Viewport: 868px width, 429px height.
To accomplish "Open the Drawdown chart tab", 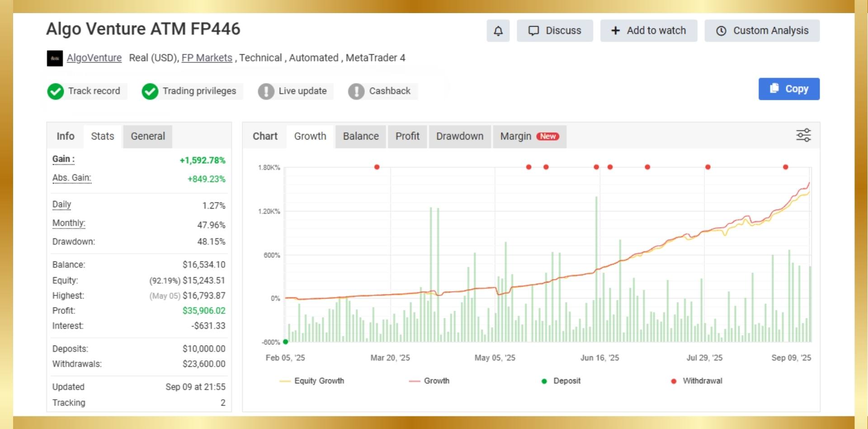I will (459, 136).
